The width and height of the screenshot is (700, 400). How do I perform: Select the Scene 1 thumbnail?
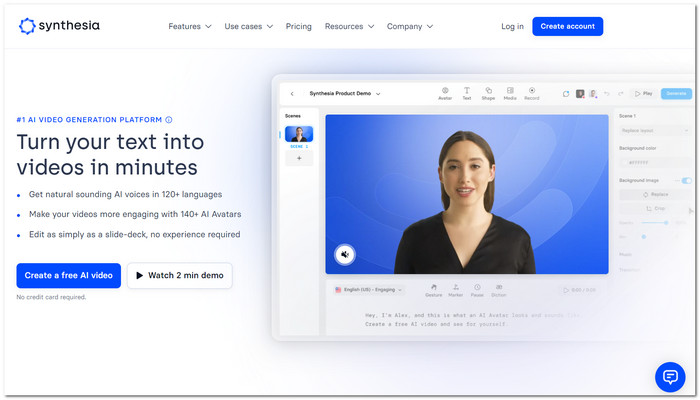[299, 134]
